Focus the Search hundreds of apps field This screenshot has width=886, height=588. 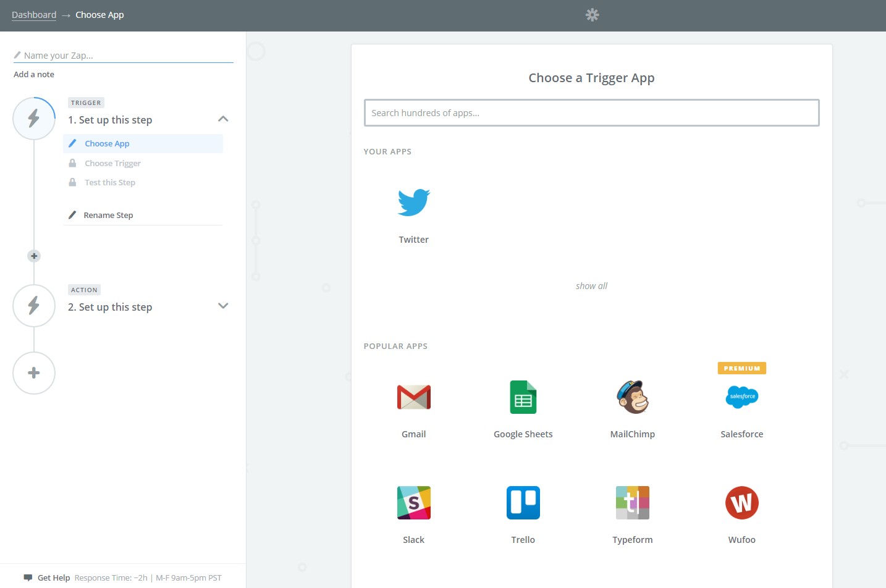click(591, 112)
